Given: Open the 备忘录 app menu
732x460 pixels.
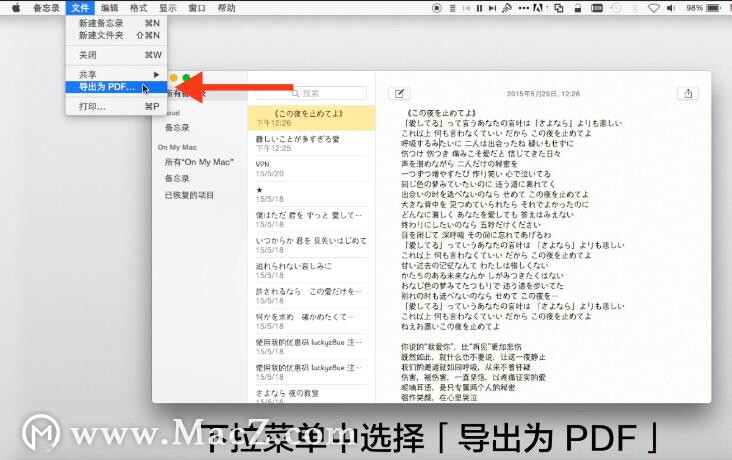Looking at the screenshot, I should [x=46, y=7].
